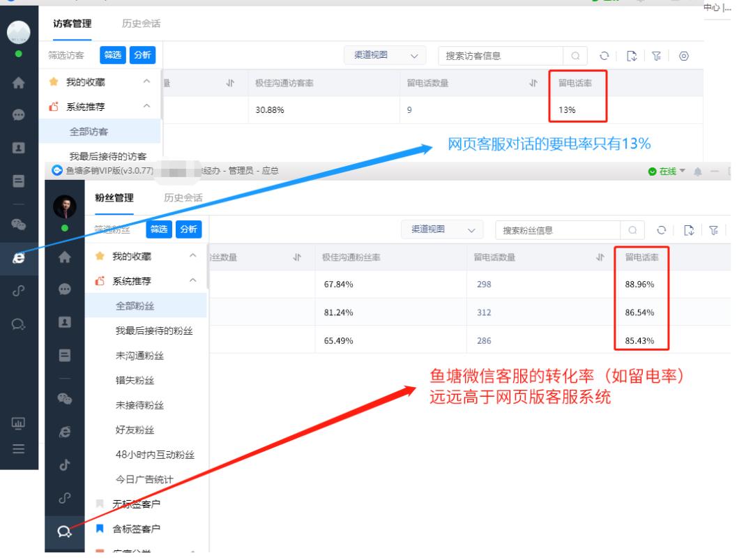Click the filter icon on the toolbar
This screenshot has width=753, height=560.
pos(714,231)
